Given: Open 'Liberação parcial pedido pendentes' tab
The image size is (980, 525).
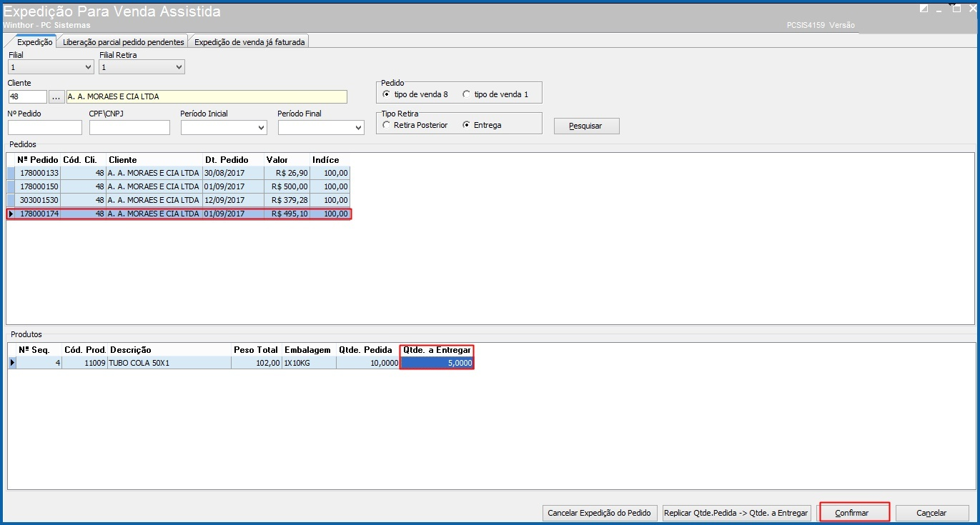Looking at the screenshot, I should tap(123, 42).
